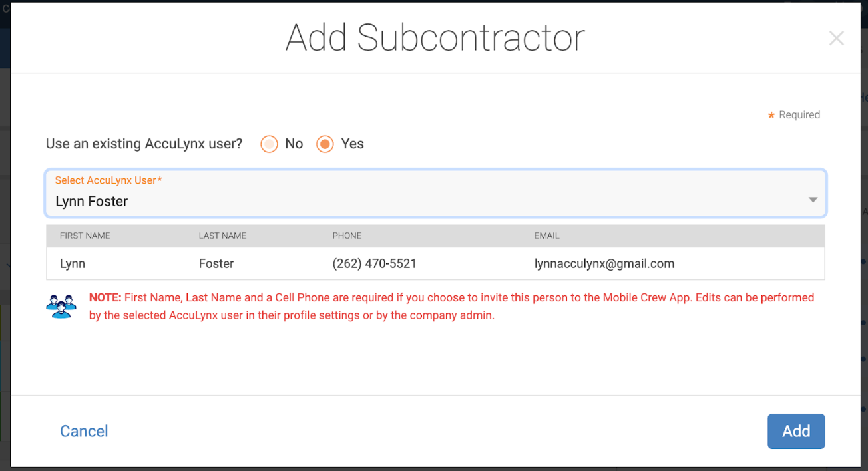Click the Add Subcontractor dialog title
This screenshot has width=868, height=471.
(x=435, y=38)
